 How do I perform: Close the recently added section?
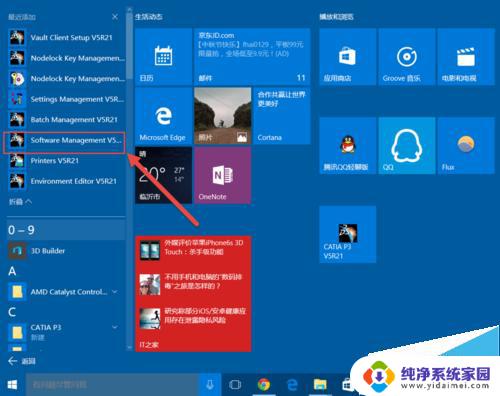(x=115, y=17)
